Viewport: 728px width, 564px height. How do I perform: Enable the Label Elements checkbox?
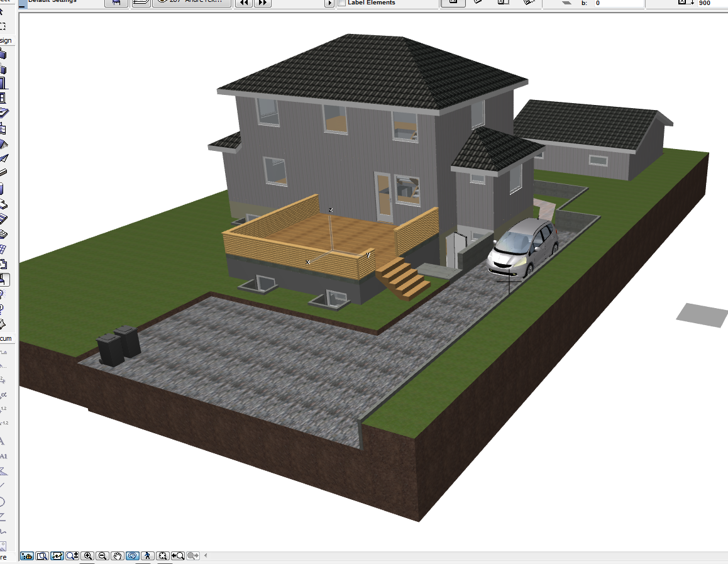[342, 3]
